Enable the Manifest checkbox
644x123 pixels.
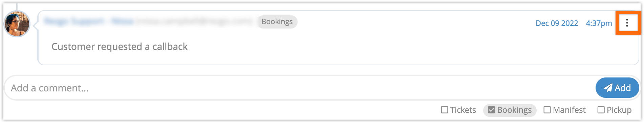[x=547, y=110]
